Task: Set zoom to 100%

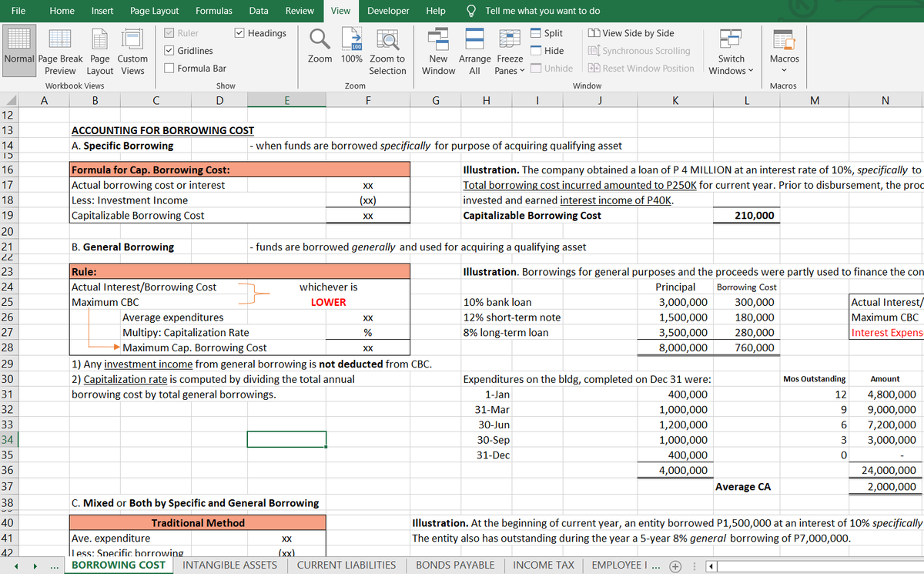Action: 352,45
